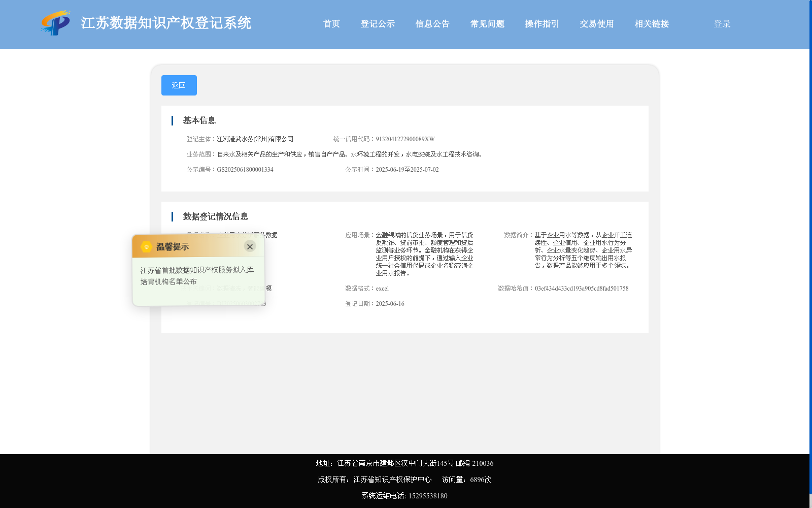Close the 温馨提示 popup
Viewport: 812px width, 508px height.
250,246
